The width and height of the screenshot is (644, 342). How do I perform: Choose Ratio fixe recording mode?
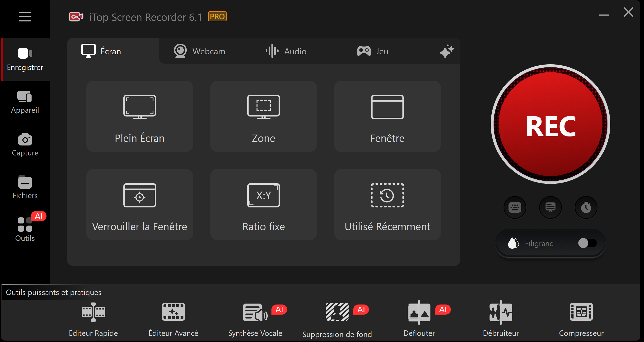coord(263,205)
